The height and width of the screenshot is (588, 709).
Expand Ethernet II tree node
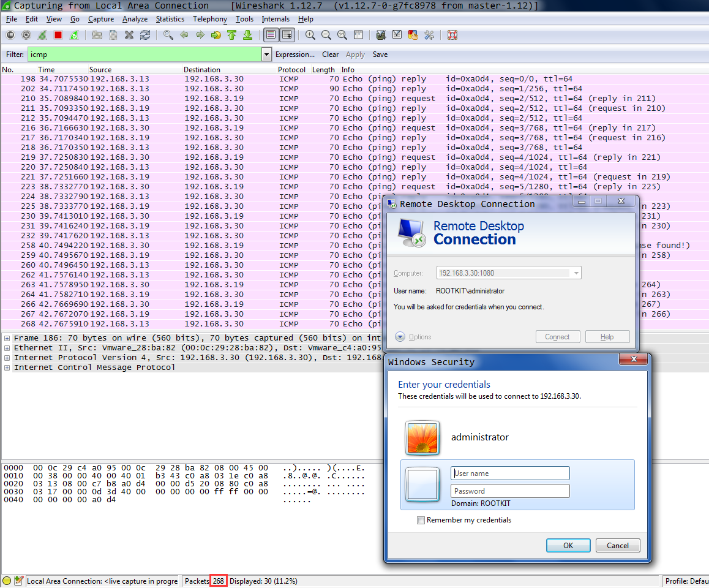pos(7,348)
